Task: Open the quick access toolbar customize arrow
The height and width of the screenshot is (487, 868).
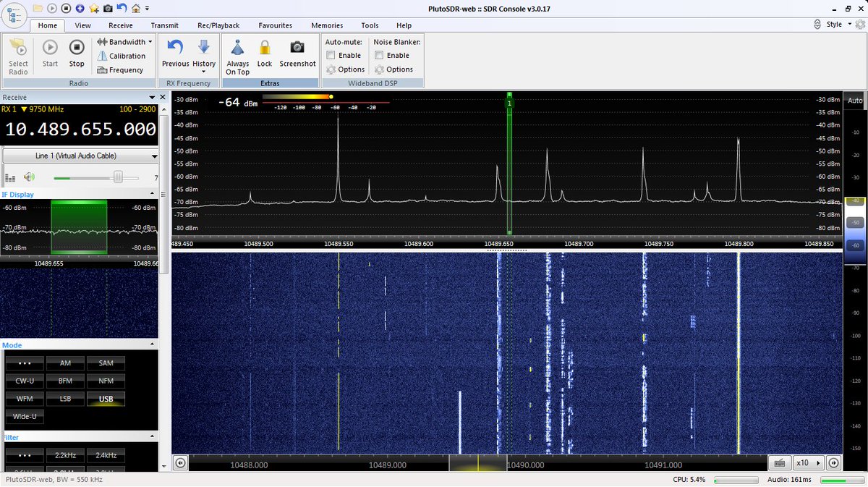Action: [147, 8]
